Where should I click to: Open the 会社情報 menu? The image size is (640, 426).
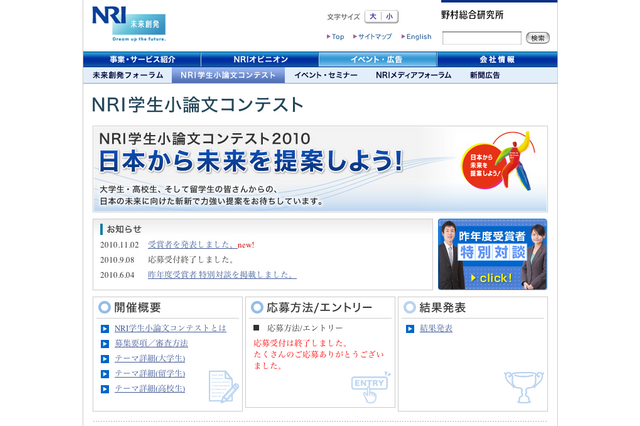(497, 60)
